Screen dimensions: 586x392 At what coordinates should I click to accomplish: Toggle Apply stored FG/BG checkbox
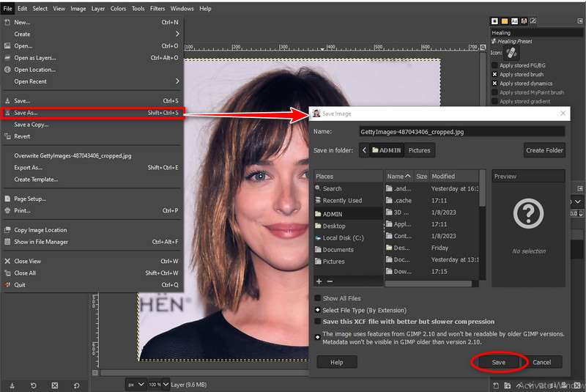coord(494,65)
